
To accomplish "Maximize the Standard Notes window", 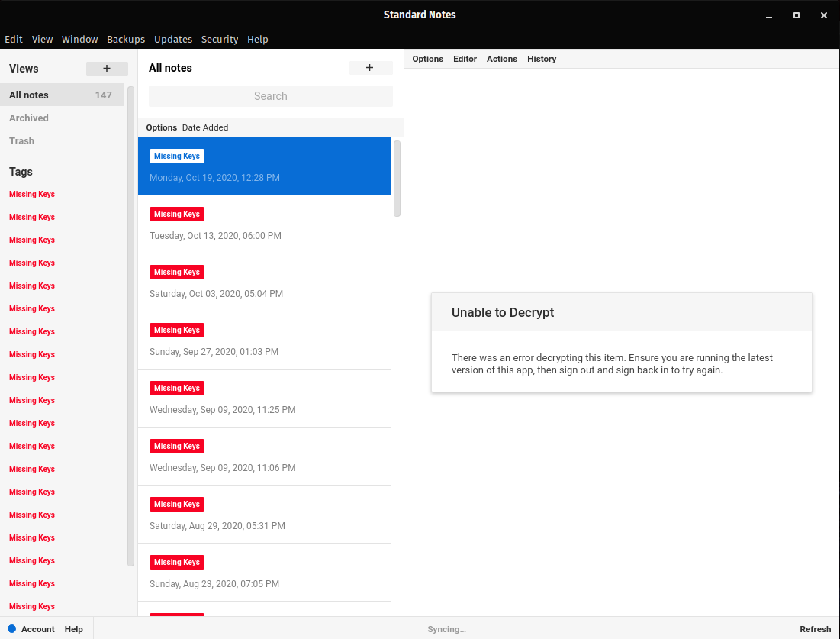I will (x=797, y=15).
